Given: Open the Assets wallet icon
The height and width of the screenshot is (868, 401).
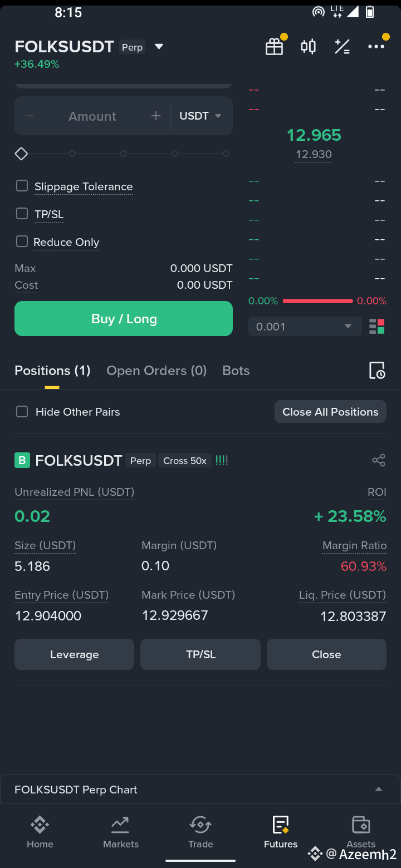Looking at the screenshot, I should click(361, 824).
